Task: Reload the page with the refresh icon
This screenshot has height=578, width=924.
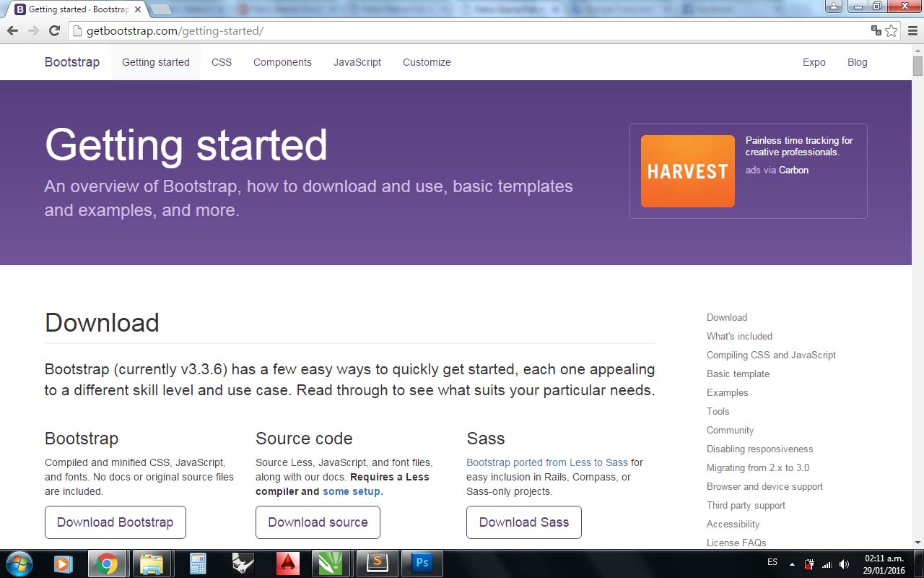Action: tap(54, 30)
